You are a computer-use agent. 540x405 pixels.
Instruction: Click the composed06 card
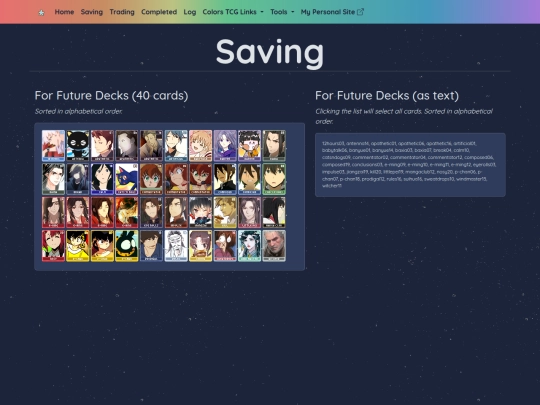click(x=225, y=179)
